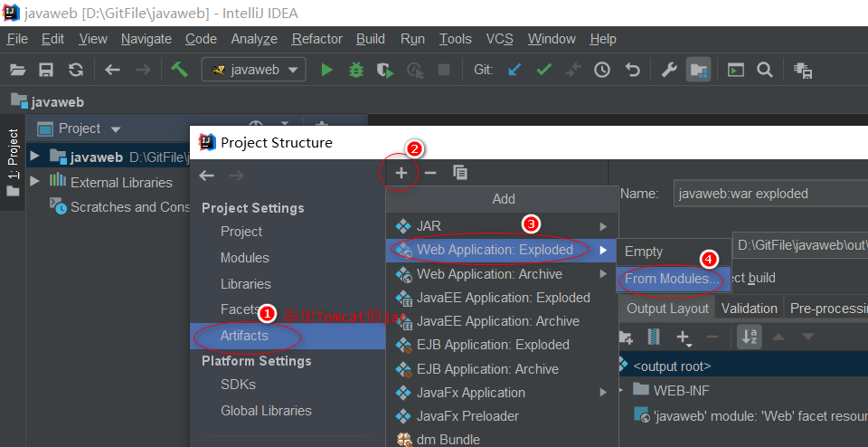The height and width of the screenshot is (447, 868).
Task: Switch to the Output Layout tab
Action: click(x=667, y=309)
